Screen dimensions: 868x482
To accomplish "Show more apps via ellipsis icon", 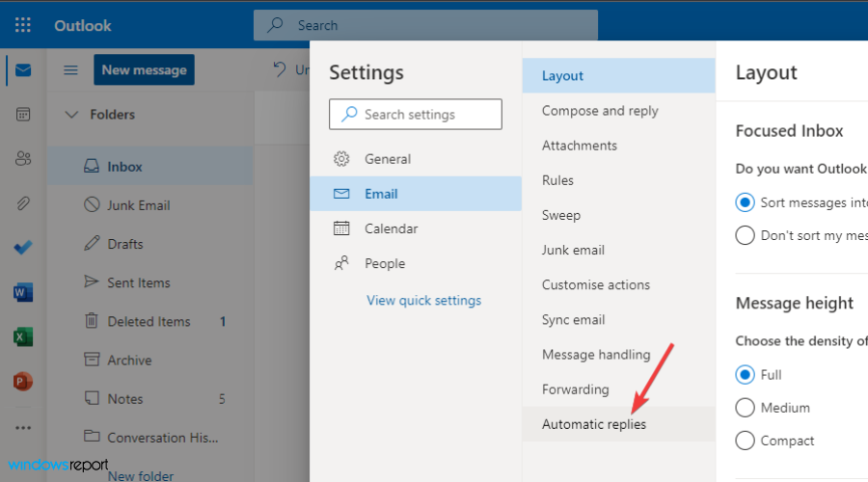I will point(23,428).
